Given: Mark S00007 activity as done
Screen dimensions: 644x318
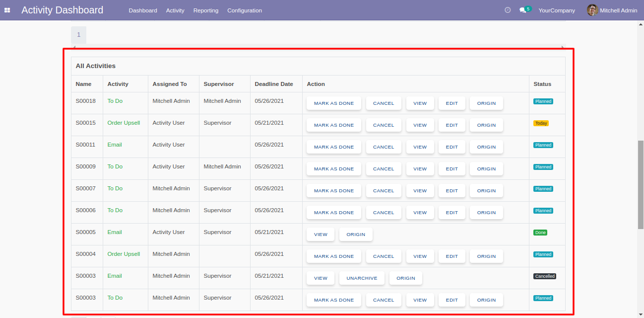Looking at the screenshot, I should tap(334, 191).
